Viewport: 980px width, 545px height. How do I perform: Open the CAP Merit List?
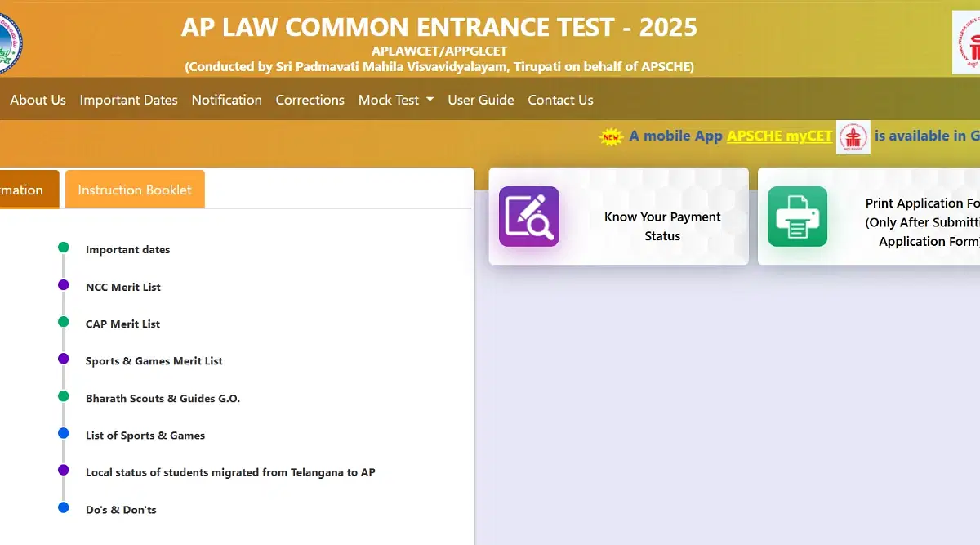tap(122, 324)
